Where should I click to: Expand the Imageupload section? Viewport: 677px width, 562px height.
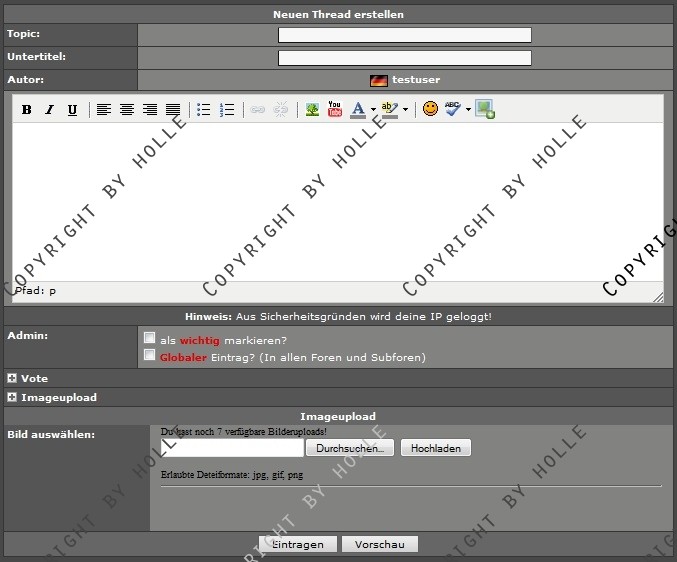[x=12, y=397]
